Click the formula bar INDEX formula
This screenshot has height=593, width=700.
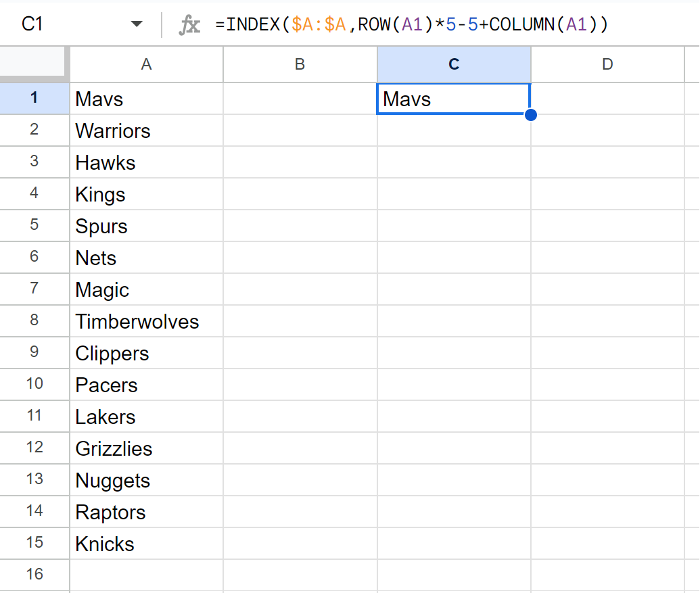pos(412,24)
